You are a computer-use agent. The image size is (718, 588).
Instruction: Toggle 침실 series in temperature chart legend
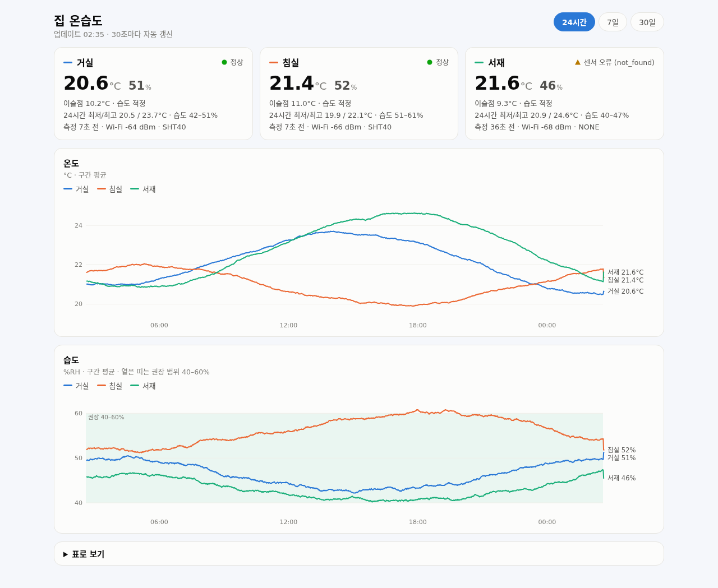coord(110,189)
